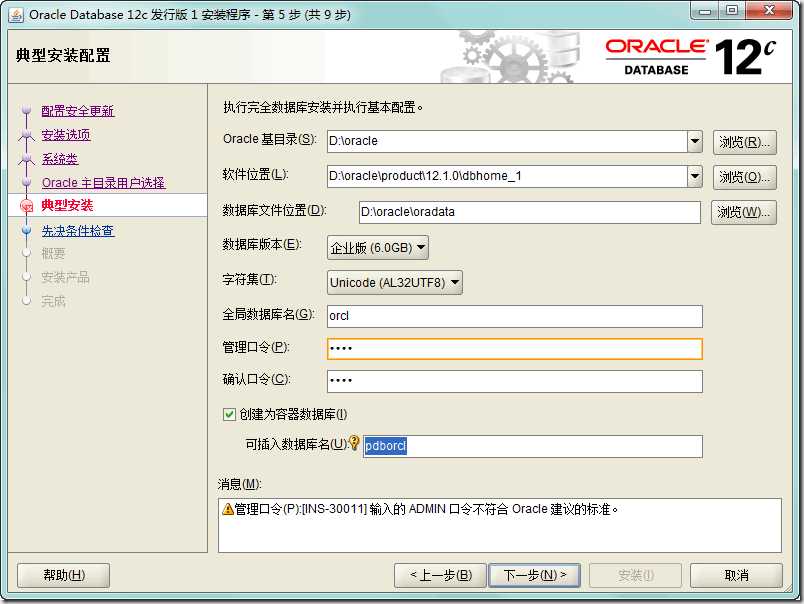Screen dimensions: 804x604
Task: Click the 全局数据库名 orcl field
Action: (x=515, y=316)
